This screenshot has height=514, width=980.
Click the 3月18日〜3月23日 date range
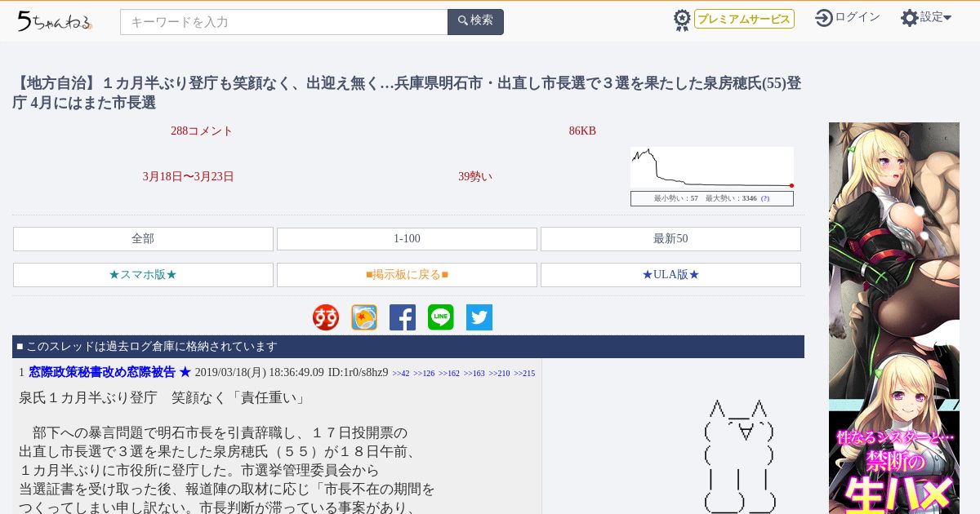[188, 176]
